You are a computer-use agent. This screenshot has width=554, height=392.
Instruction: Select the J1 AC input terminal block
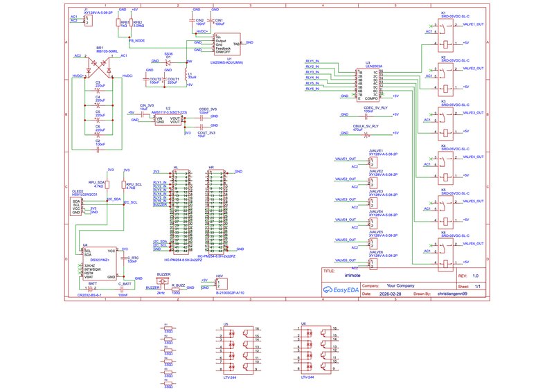(x=89, y=21)
